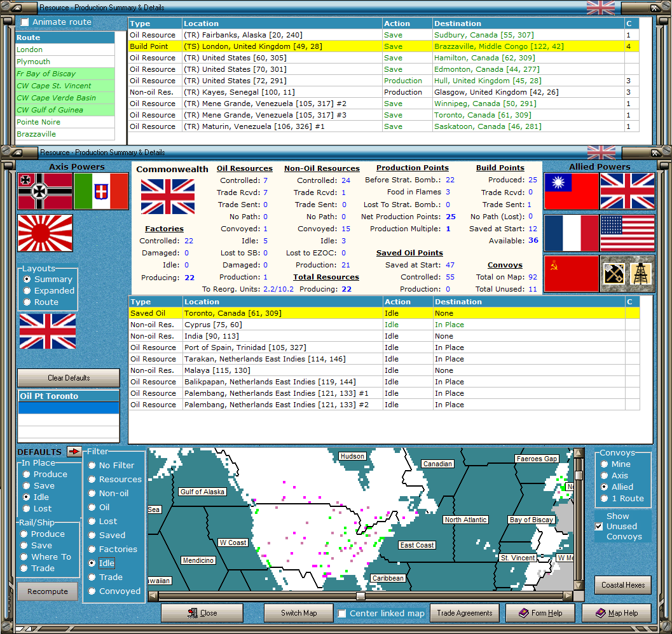Click right arrow of the map's horizontal scrollbar
Viewport: 672px width, 634px height.
point(568,595)
